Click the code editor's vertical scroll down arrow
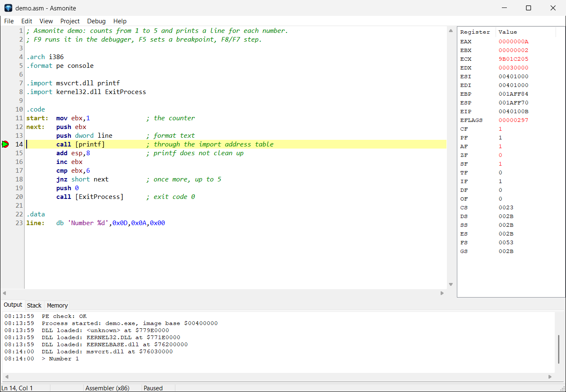This screenshot has width=566, height=392. (x=451, y=285)
